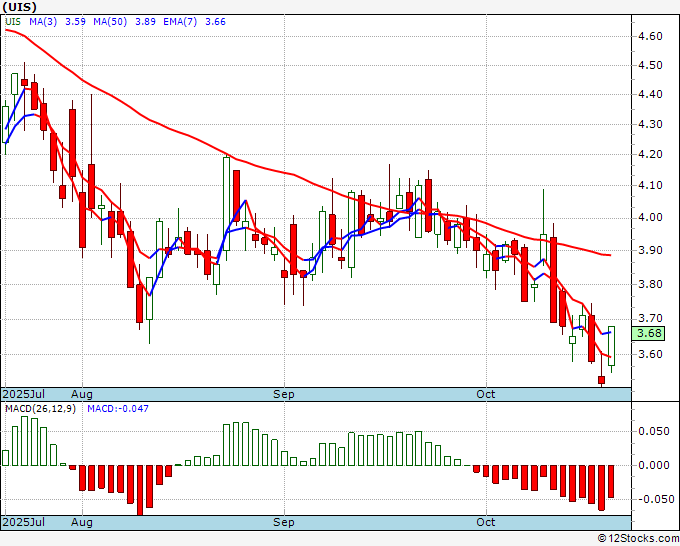This screenshot has width=680, height=546.
Task: Click the Oct label on MACD axis
Action: [486, 522]
